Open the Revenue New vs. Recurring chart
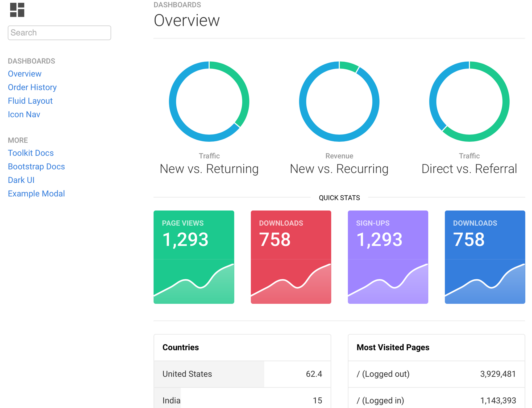 click(x=339, y=102)
